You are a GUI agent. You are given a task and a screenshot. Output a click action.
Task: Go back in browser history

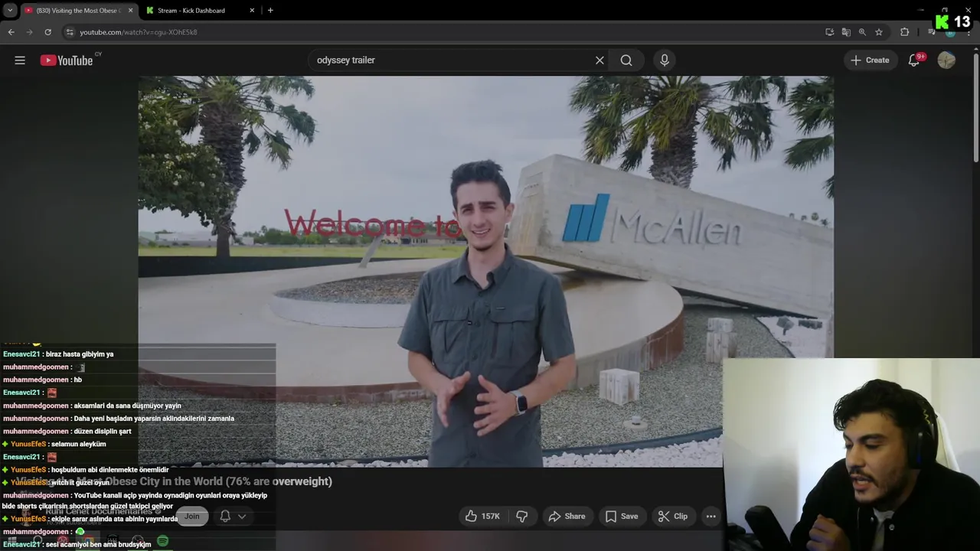click(11, 32)
